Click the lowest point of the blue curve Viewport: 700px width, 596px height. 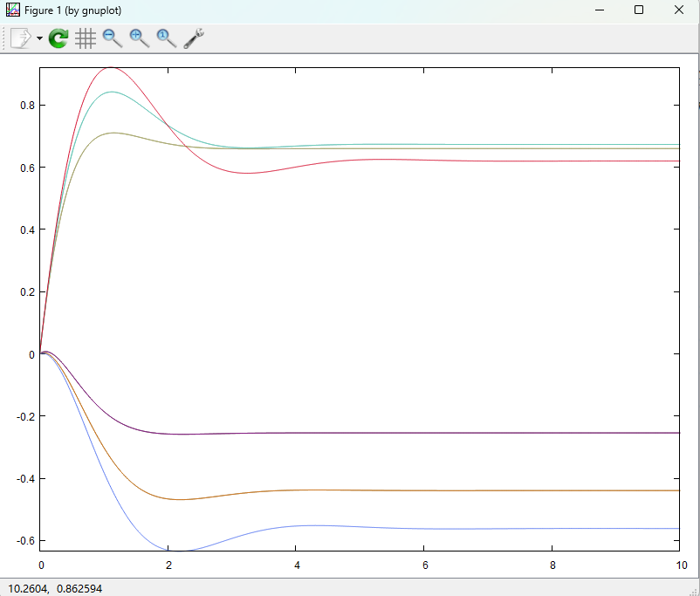click(179, 551)
